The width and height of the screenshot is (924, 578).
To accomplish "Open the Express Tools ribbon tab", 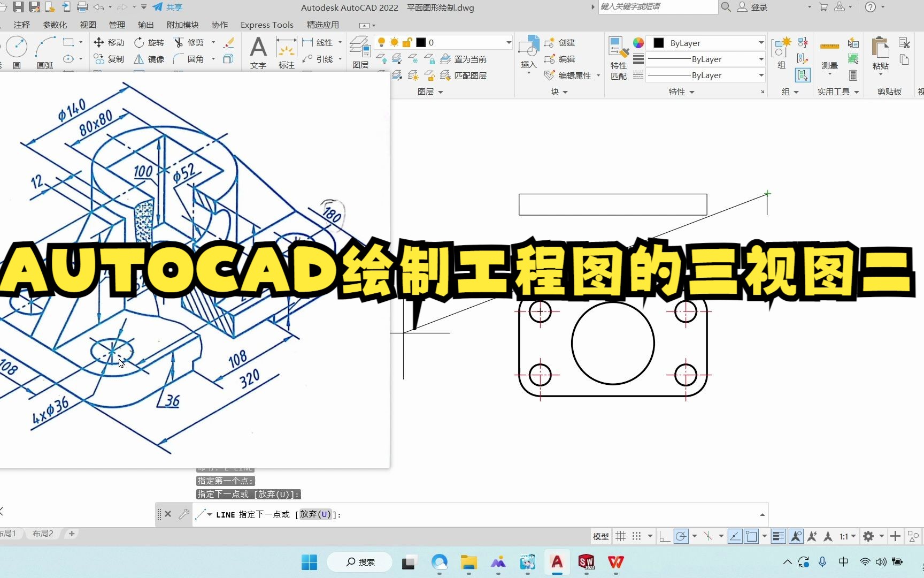I will point(267,25).
